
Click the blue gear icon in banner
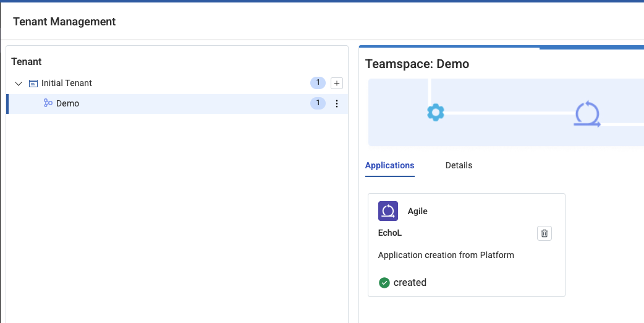pyautogui.click(x=436, y=112)
